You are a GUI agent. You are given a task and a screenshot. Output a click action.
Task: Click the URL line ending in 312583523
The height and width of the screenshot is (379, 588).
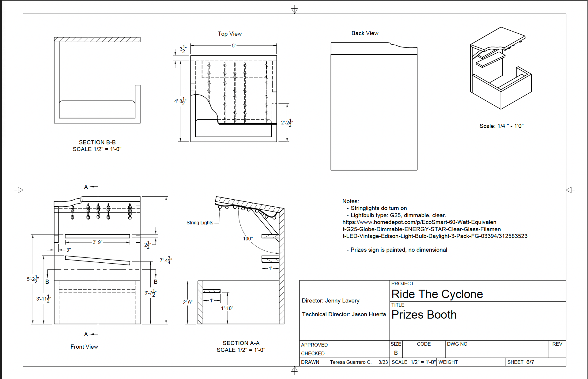[x=435, y=236]
